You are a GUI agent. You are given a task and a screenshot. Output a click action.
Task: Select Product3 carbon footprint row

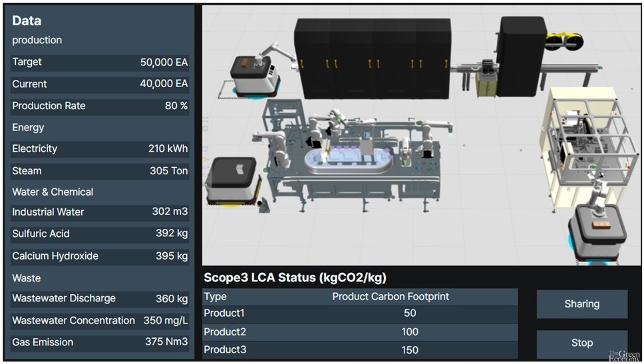tap(360, 350)
